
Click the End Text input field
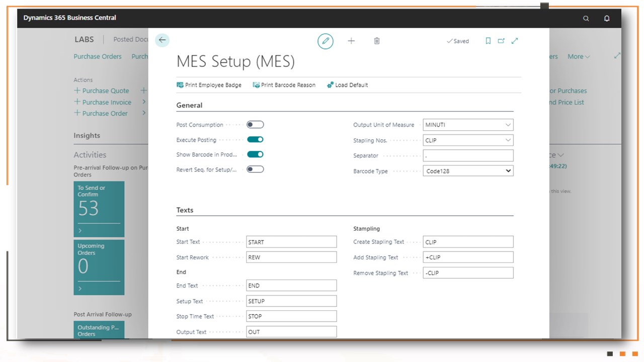pos(291,286)
